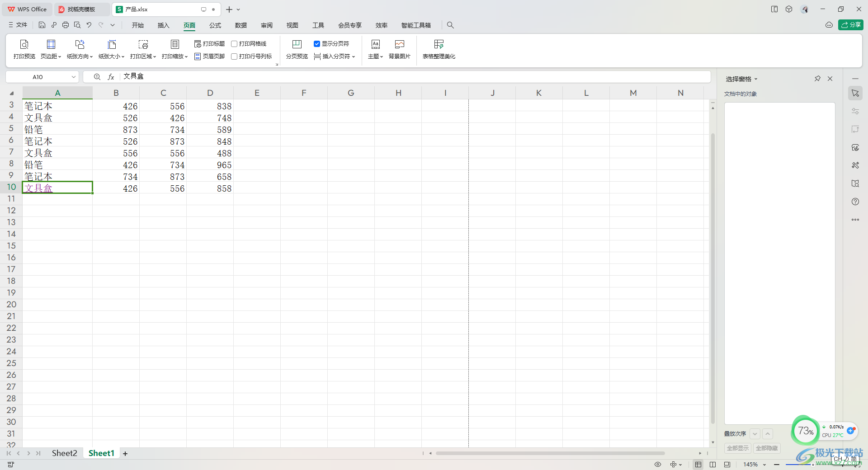The width and height of the screenshot is (868, 470).
Task: Move object down in 叠放次序 order
Action: [x=755, y=434]
